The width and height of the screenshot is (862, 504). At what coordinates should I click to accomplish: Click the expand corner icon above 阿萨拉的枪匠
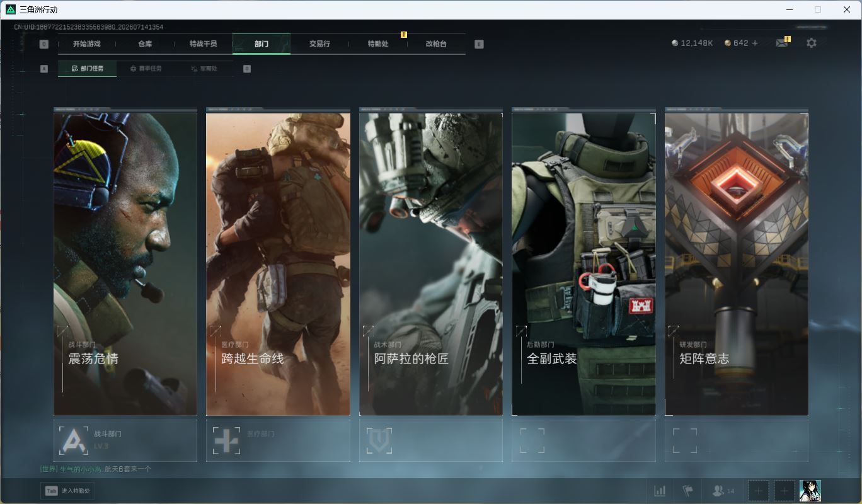[x=368, y=331]
